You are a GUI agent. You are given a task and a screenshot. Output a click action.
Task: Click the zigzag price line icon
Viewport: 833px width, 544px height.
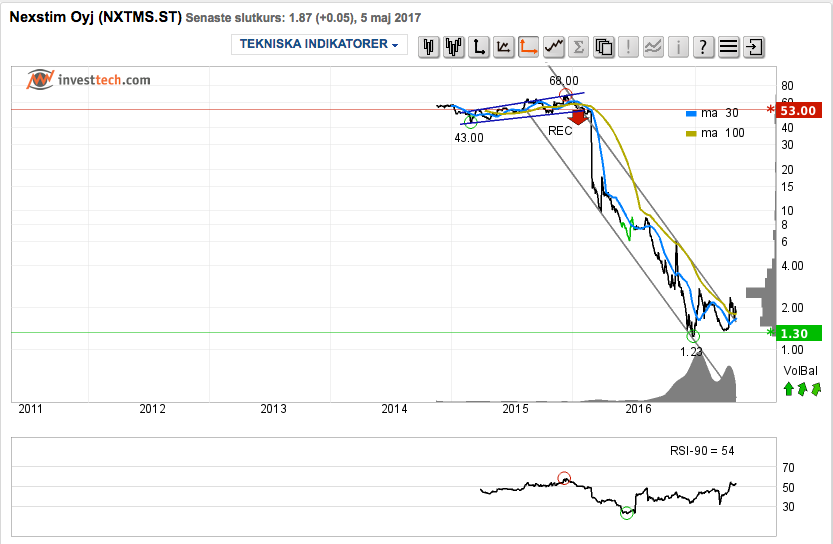(x=554, y=47)
